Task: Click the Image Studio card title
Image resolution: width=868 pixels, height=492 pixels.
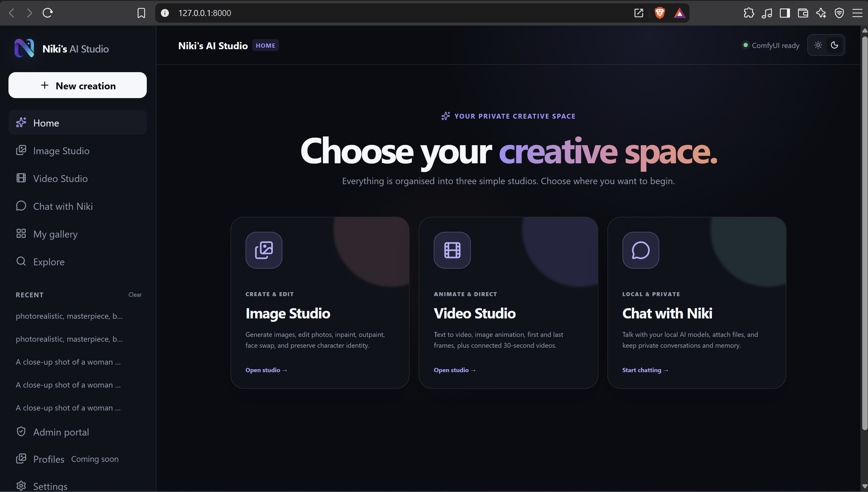Action: click(x=288, y=313)
